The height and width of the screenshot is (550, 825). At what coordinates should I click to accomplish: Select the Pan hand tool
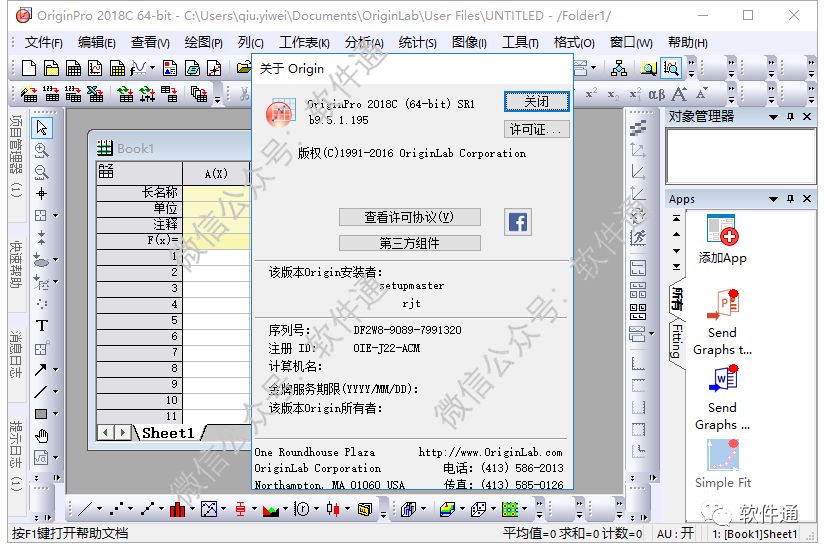pyautogui.click(x=42, y=436)
